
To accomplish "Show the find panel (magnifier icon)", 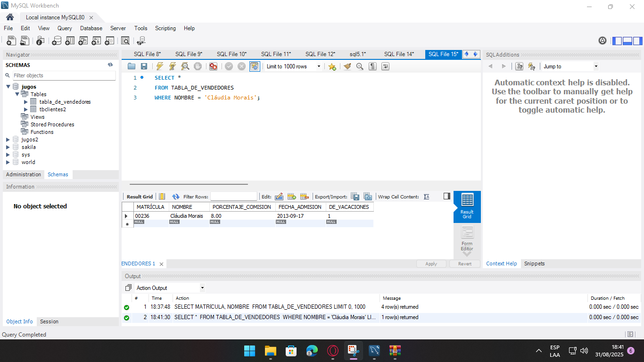I will (360, 66).
